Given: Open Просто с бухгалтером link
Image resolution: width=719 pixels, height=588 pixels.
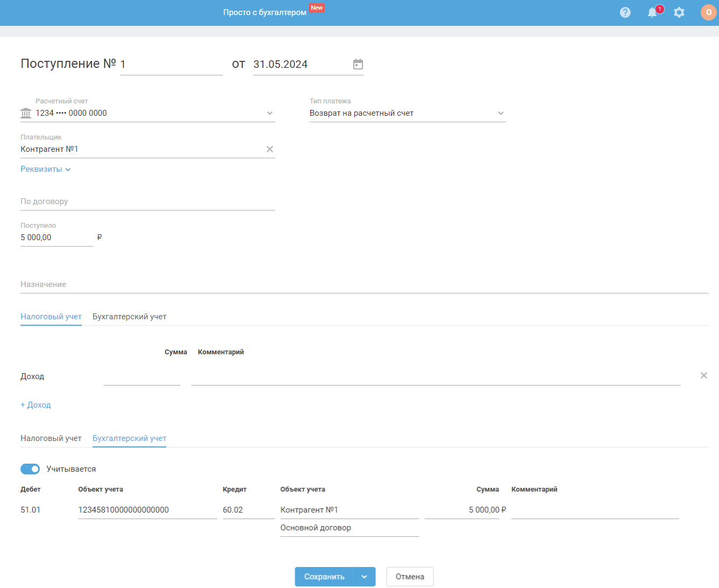Looking at the screenshot, I should pos(264,12).
